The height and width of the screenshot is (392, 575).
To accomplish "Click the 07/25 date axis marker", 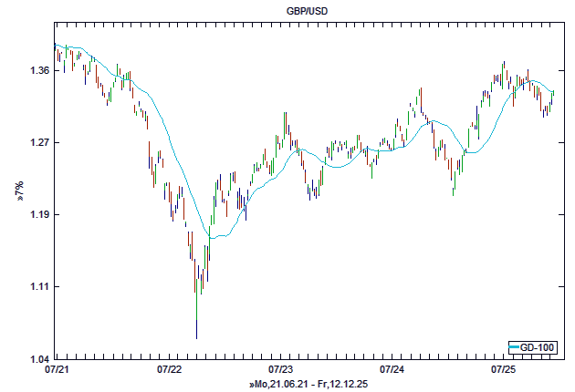I will click(x=505, y=370).
